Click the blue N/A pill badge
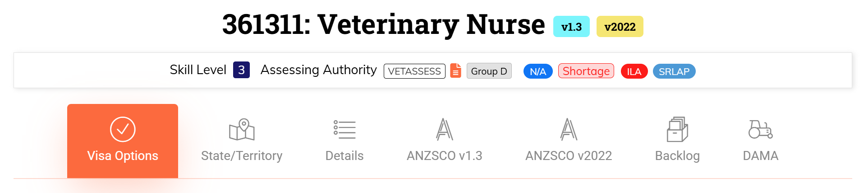This screenshot has height=193, width=868. (x=538, y=71)
